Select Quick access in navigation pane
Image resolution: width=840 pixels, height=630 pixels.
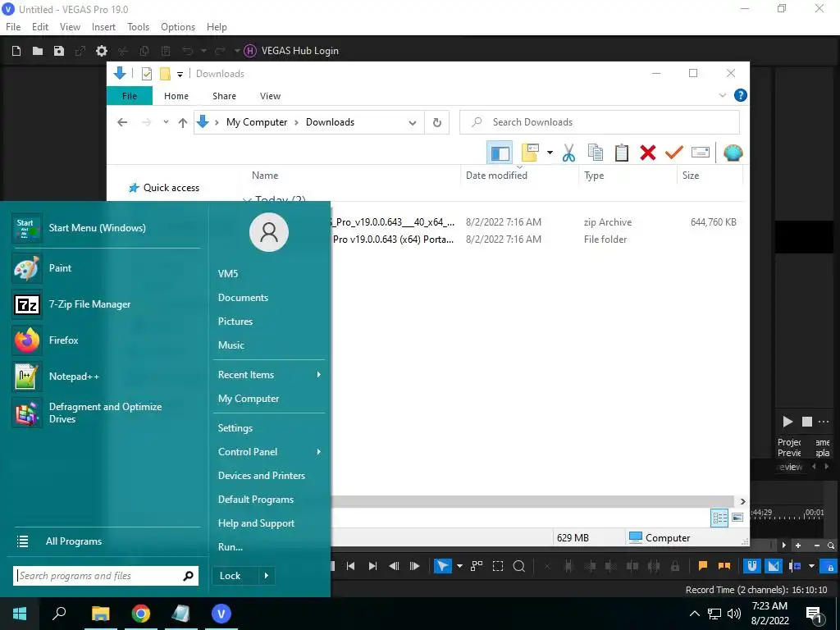(x=171, y=188)
